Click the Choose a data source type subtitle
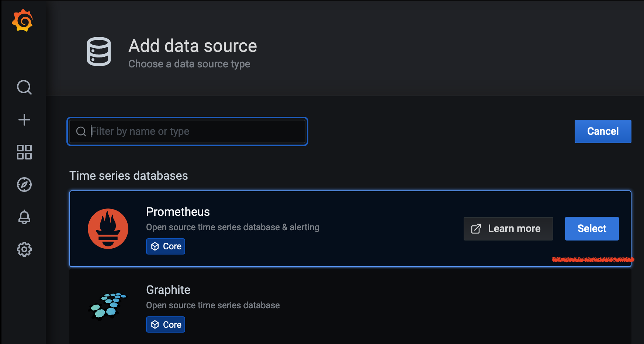The height and width of the screenshot is (344, 644). [189, 64]
